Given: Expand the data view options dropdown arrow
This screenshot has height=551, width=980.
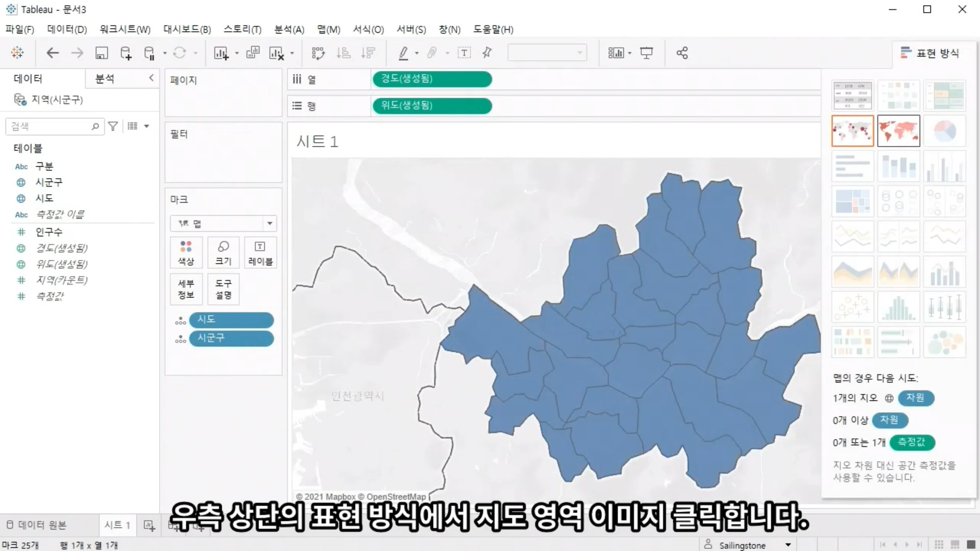Looking at the screenshot, I should pos(146,126).
